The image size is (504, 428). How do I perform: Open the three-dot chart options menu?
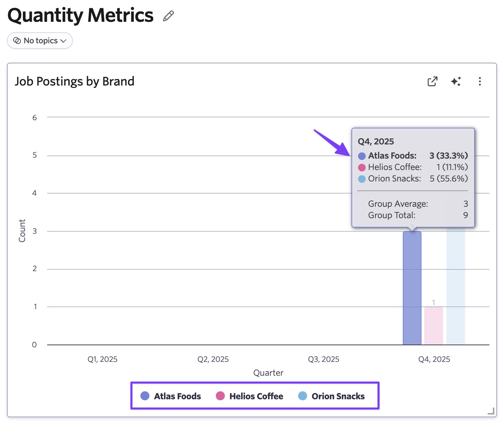480,81
